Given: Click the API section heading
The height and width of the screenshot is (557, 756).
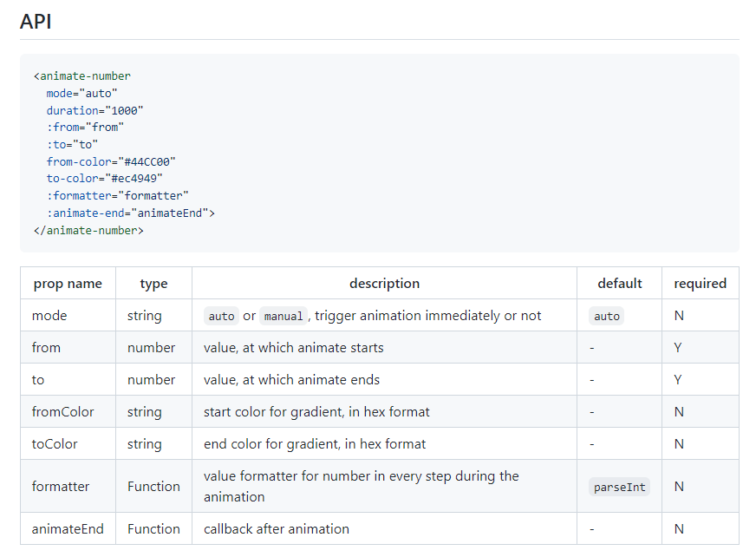Looking at the screenshot, I should [36, 22].
